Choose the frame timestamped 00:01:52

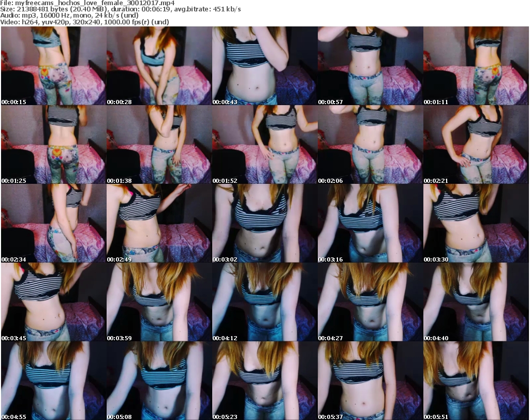(x=264, y=144)
